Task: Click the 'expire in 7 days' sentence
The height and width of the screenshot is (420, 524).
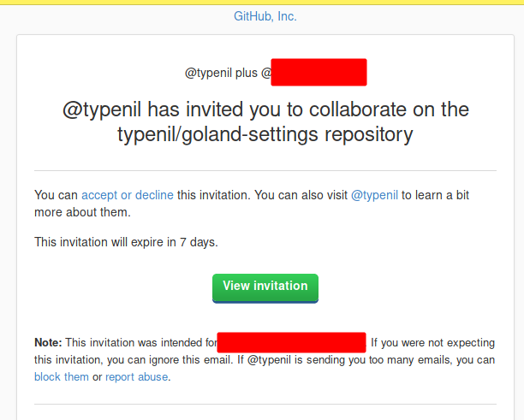Action: (x=126, y=242)
